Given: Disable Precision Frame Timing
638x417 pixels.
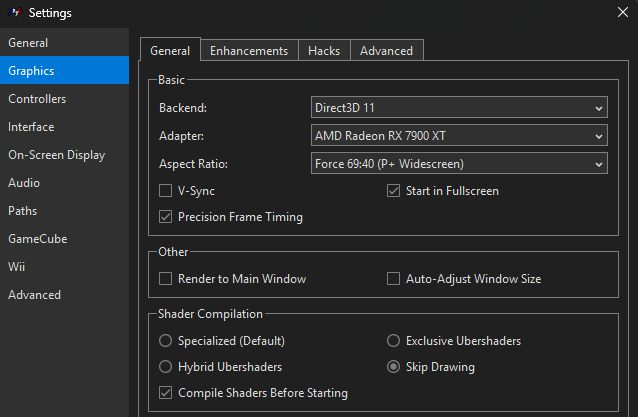Looking at the screenshot, I should coord(166,217).
